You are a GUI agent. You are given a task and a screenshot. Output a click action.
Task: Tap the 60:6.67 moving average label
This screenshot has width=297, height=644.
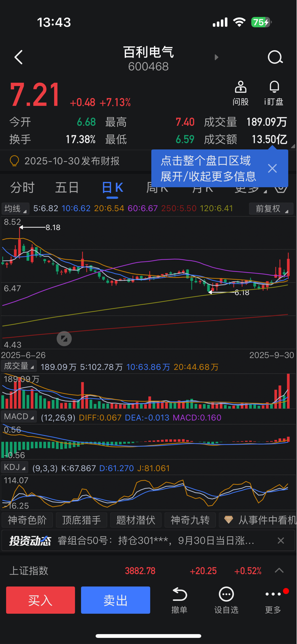coord(143,208)
